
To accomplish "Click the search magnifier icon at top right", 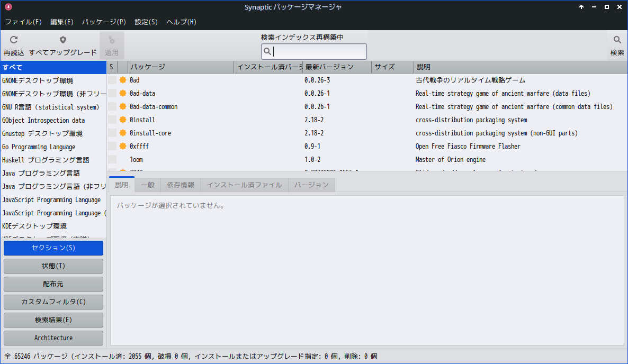I will coord(617,40).
